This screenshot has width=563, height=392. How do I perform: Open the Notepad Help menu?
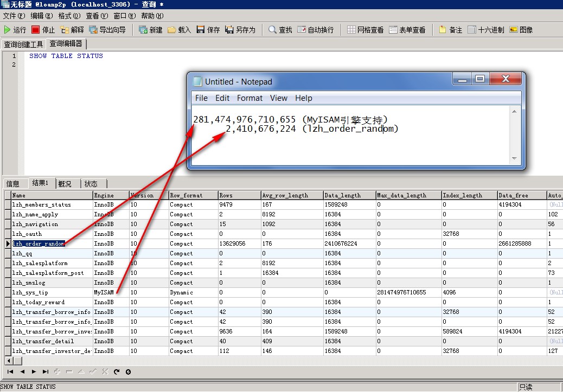click(304, 98)
